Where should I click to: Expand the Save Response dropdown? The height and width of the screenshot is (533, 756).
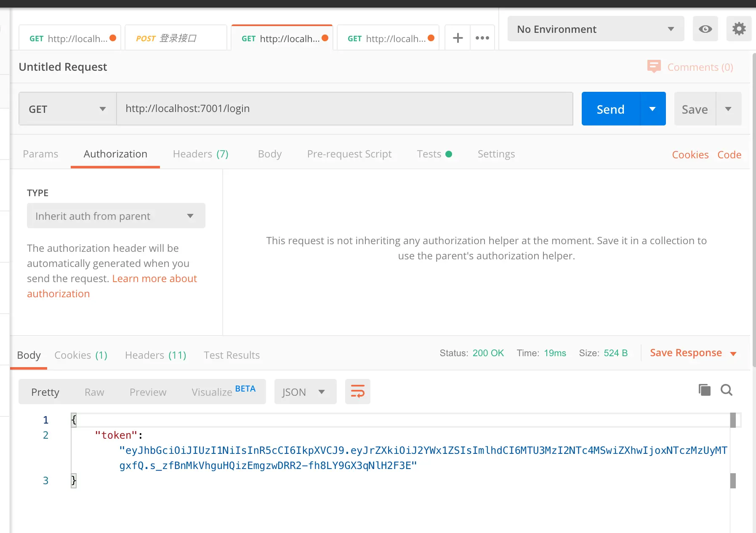point(733,354)
